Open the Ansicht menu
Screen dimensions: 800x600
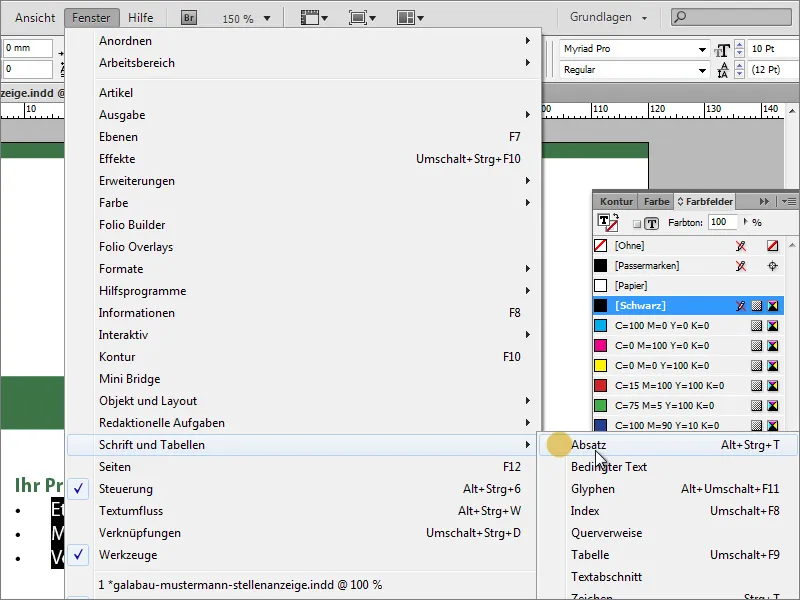click(35, 18)
